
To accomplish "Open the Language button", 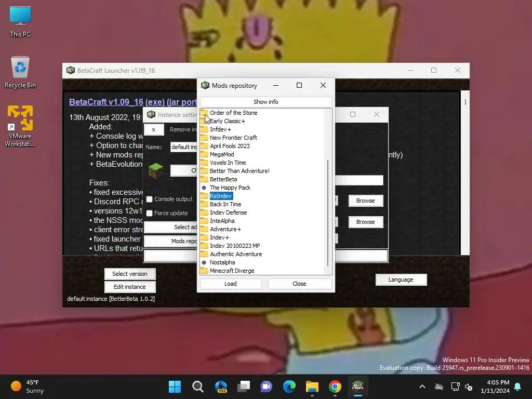I will tap(401, 280).
